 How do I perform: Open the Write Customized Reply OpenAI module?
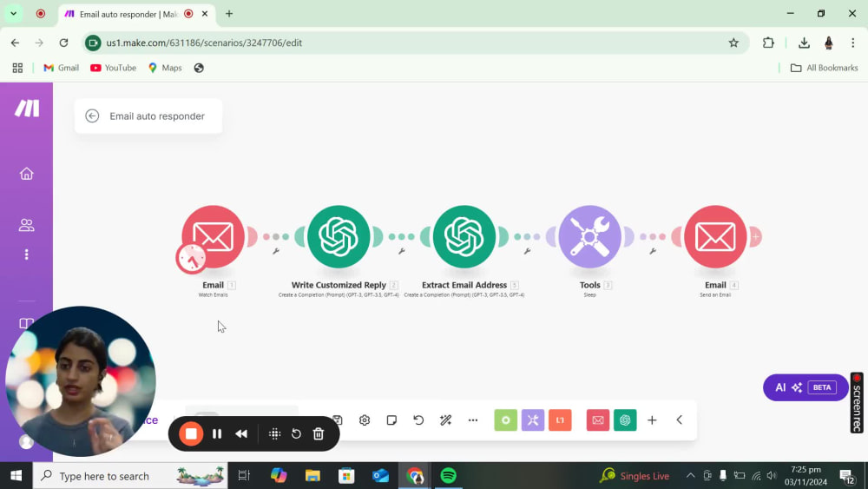point(339,236)
